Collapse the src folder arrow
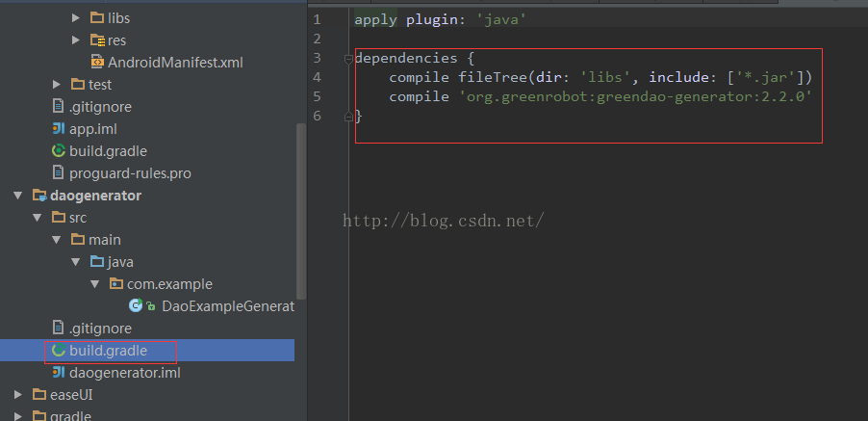Image resolution: width=868 pixels, height=421 pixels. [38, 218]
